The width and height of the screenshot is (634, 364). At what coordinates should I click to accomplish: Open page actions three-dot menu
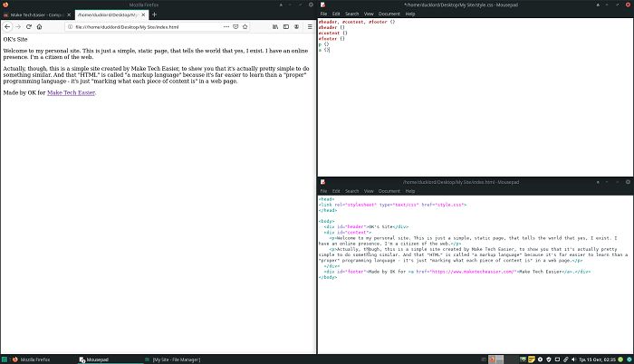coord(226,26)
